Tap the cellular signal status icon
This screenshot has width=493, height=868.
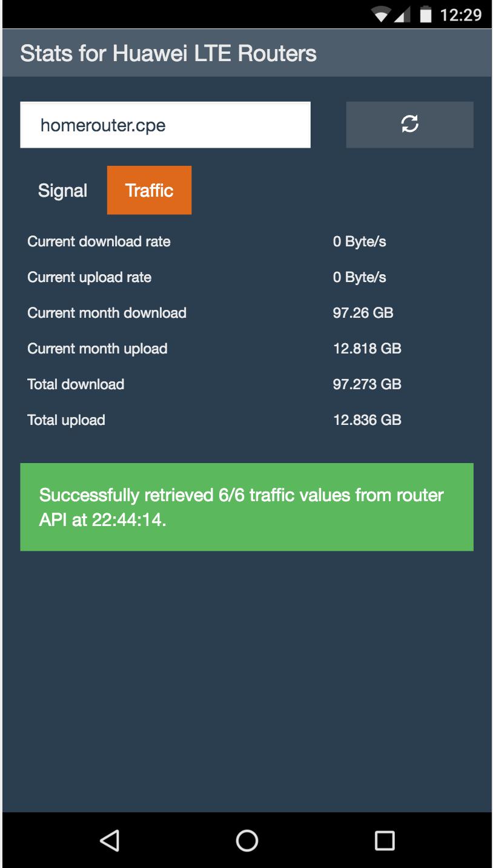coord(402,15)
